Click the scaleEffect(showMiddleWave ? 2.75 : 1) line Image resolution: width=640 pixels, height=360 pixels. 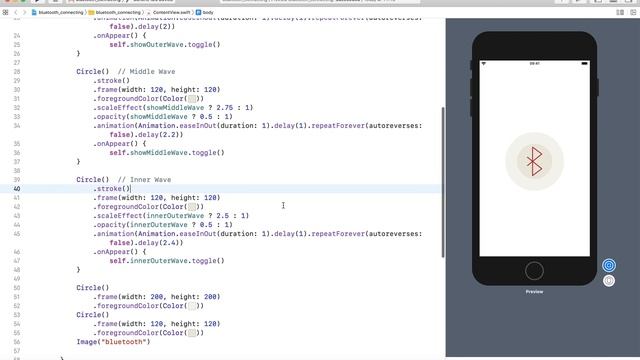pyautogui.click(x=173, y=108)
